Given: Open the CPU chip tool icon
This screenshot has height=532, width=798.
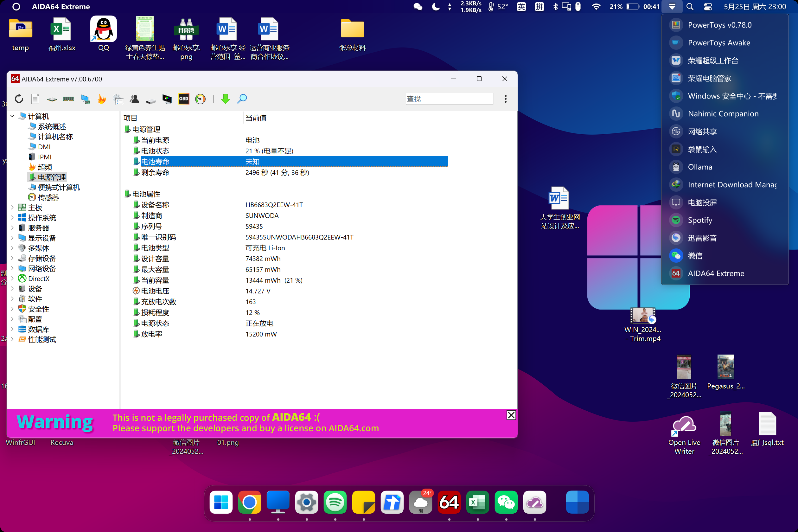Looking at the screenshot, I should (52, 99).
